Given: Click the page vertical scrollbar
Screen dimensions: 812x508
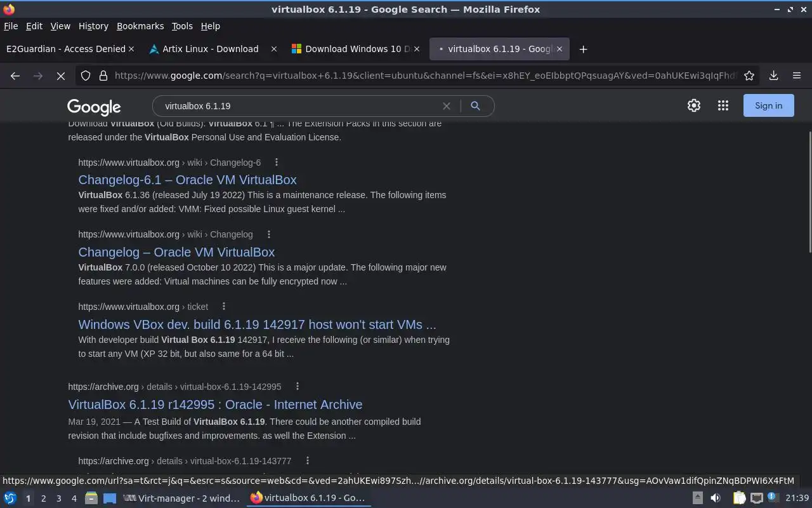Looking at the screenshot, I should [809, 191].
